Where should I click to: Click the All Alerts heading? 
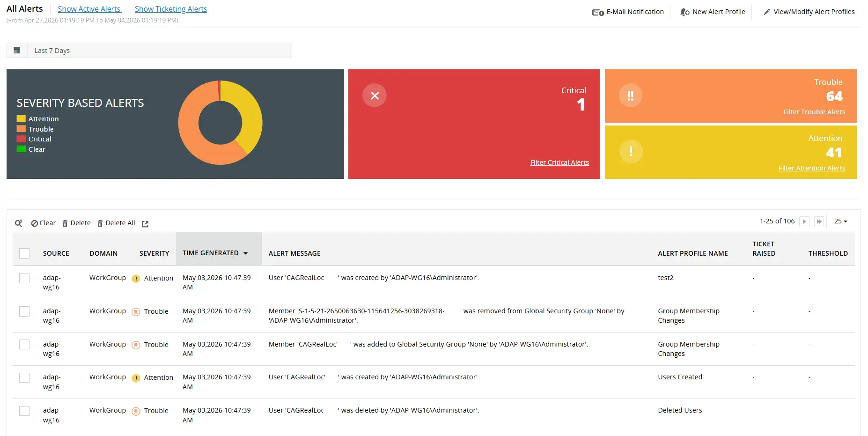(x=25, y=9)
